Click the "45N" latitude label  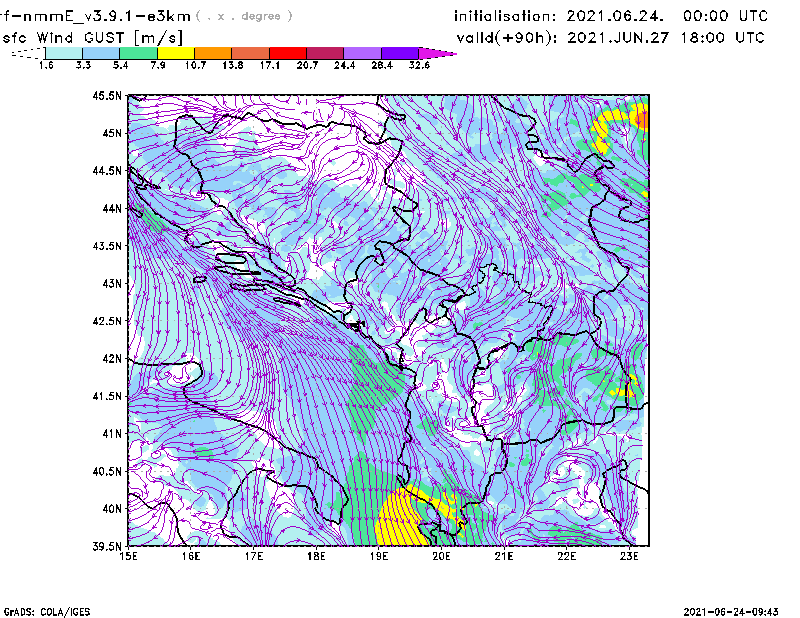point(112,133)
